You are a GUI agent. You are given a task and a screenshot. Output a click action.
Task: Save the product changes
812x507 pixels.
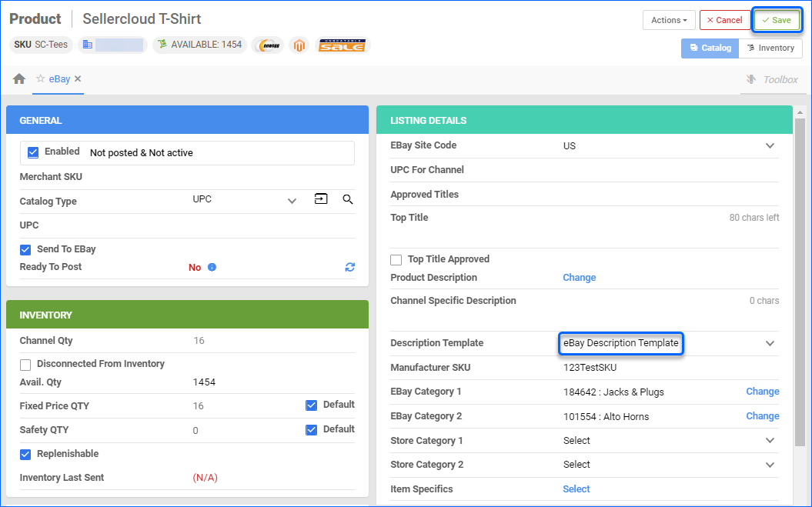coord(777,20)
